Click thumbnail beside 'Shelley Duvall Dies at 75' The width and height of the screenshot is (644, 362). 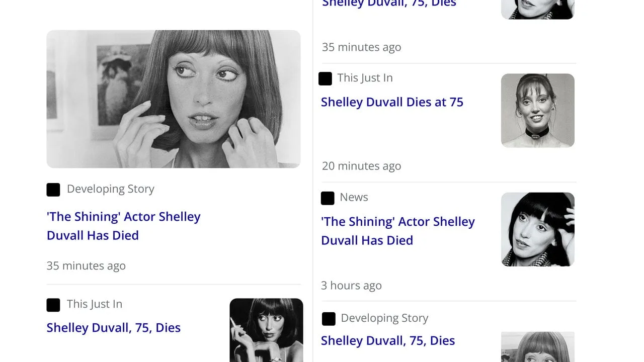tap(538, 111)
